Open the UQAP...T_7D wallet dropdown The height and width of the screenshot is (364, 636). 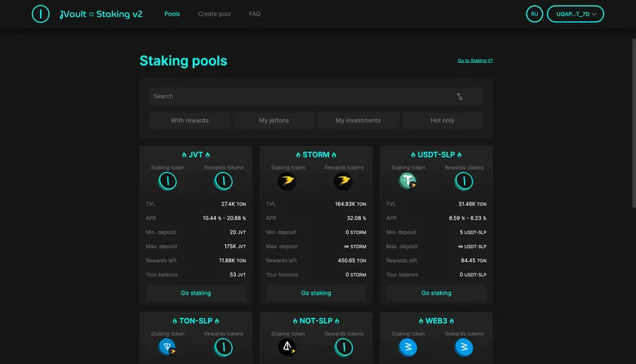(575, 14)
